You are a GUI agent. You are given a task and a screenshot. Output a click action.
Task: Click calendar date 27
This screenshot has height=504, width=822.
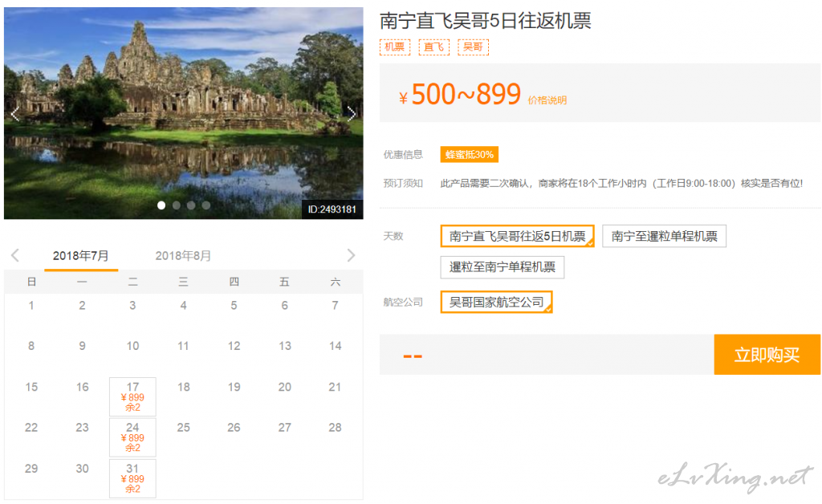point(285,428)
